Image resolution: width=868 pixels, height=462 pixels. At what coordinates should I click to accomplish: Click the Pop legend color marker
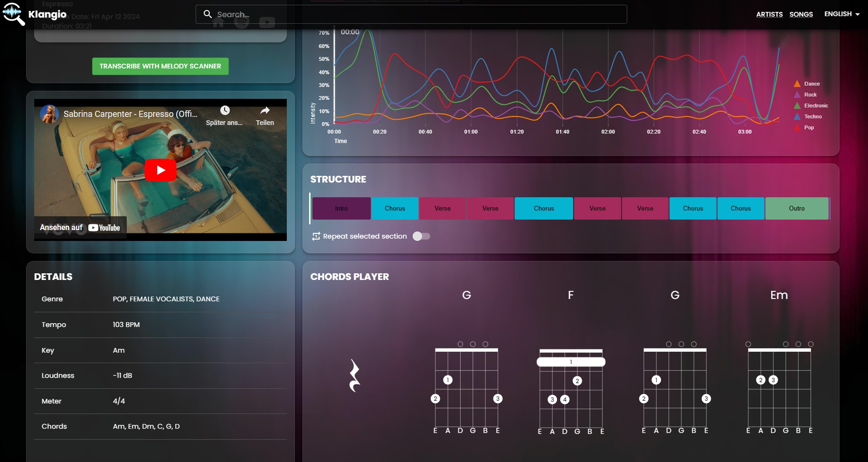pyautogui.click(x=798, y=127)
